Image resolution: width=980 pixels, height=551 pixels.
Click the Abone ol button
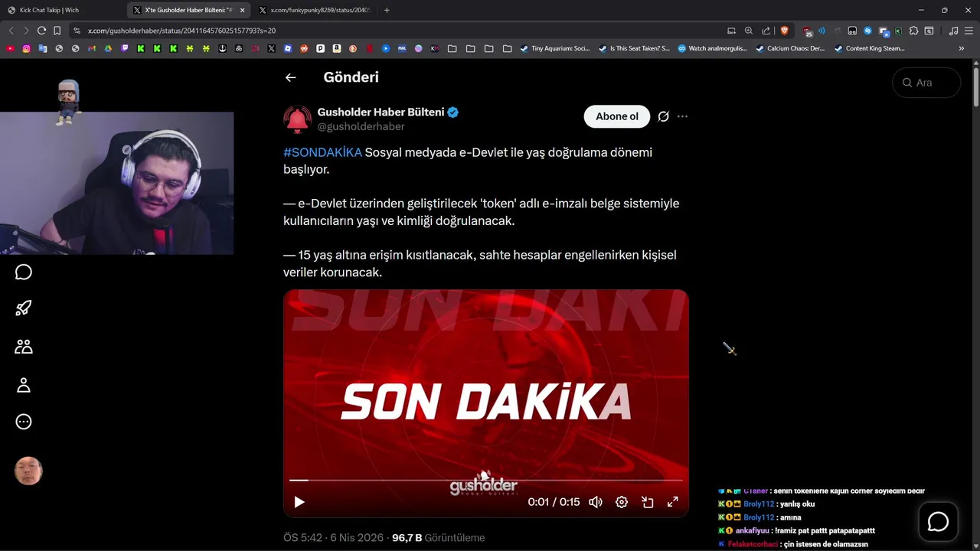coord(617,116)
